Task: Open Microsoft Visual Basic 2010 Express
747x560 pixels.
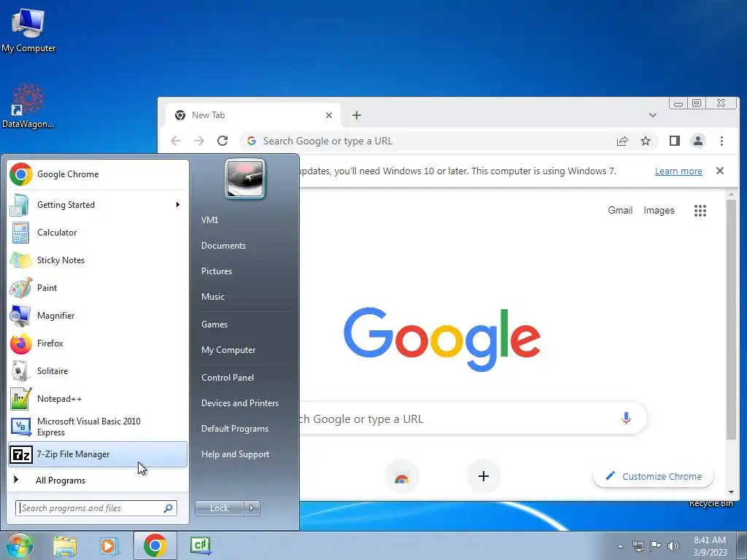Action: (98, 427)
